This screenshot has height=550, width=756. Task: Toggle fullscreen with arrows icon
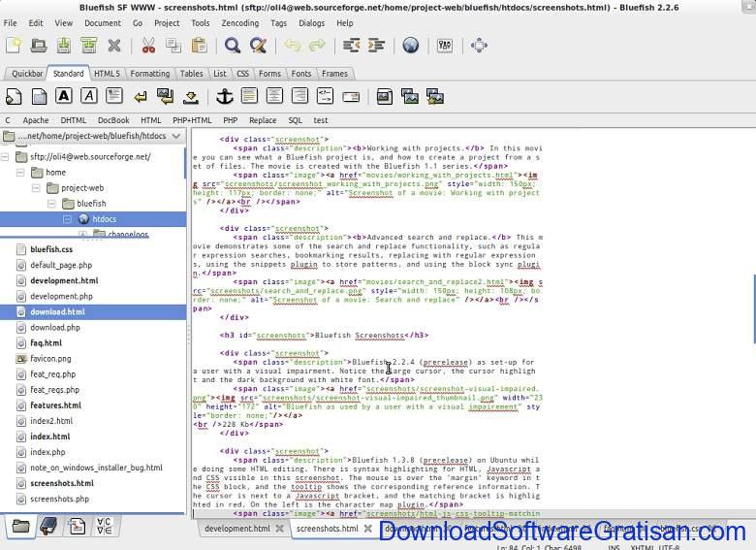479,46
